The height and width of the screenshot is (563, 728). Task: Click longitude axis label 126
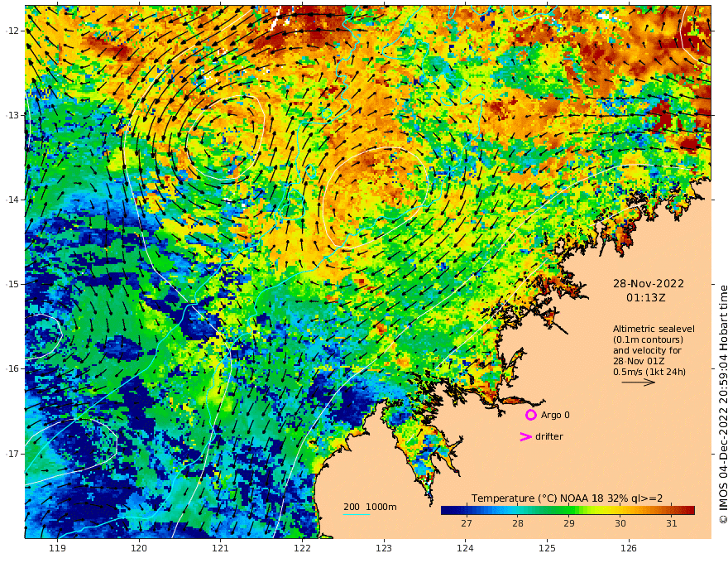click(x=629, y=548)
